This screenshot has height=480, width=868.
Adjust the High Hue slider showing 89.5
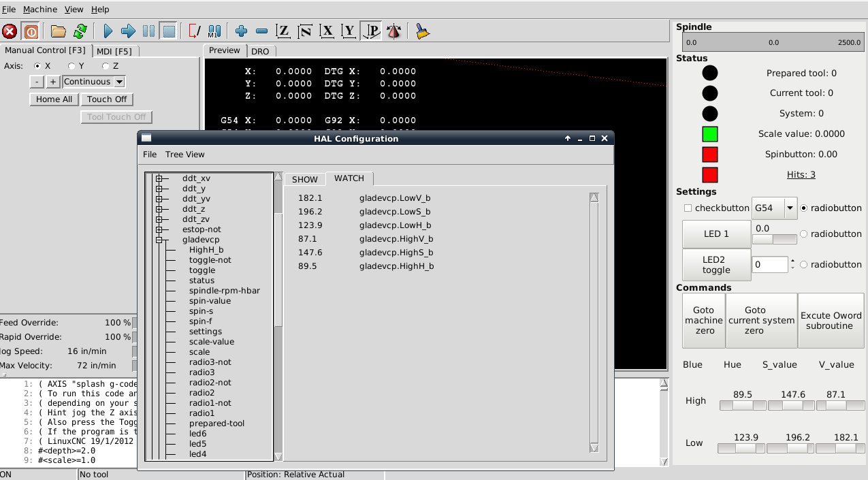(x=743, y=406)
